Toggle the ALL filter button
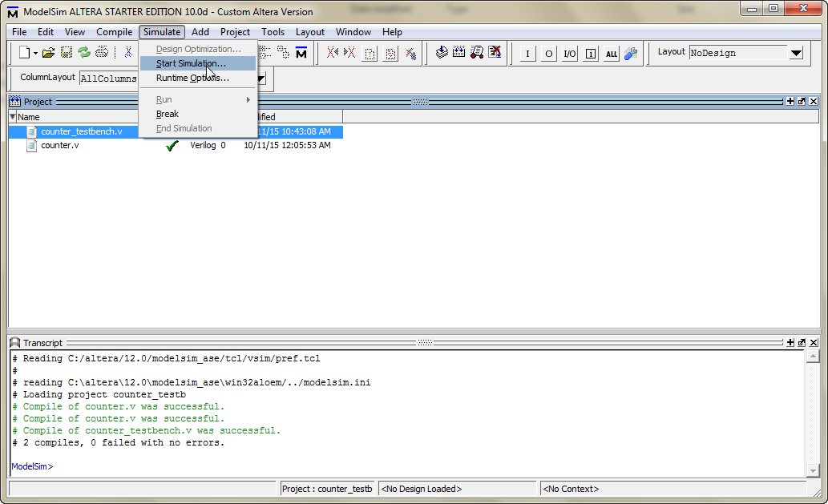828x504 pixels. (612, 54)
